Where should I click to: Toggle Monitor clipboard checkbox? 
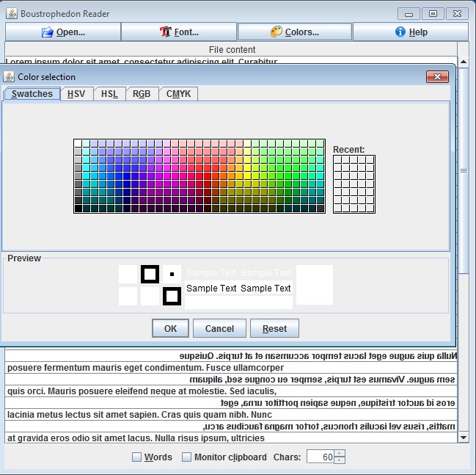coord(186,457)
